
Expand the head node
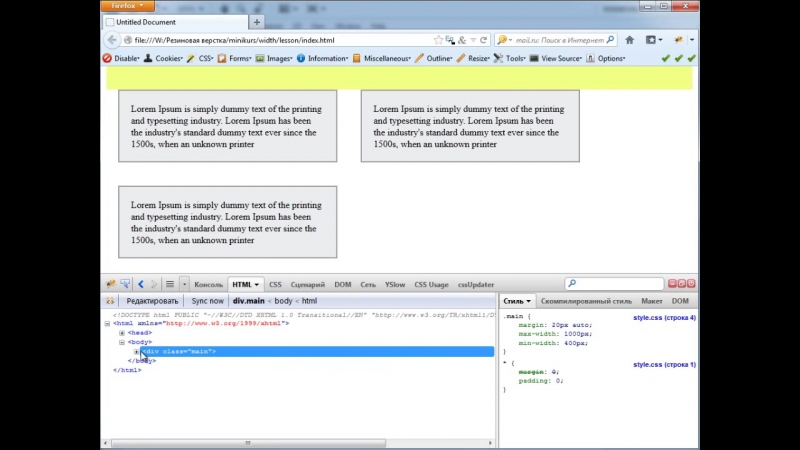(x=122, y=333)
